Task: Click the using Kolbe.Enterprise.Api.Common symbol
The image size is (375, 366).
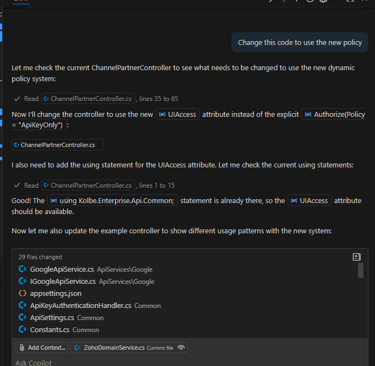Action: click(112, 201)
